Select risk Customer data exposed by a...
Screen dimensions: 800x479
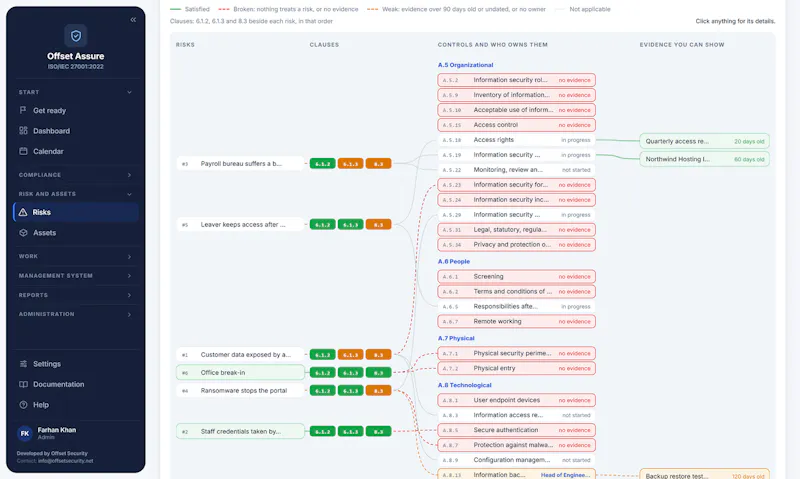click(x=240, y=355)
